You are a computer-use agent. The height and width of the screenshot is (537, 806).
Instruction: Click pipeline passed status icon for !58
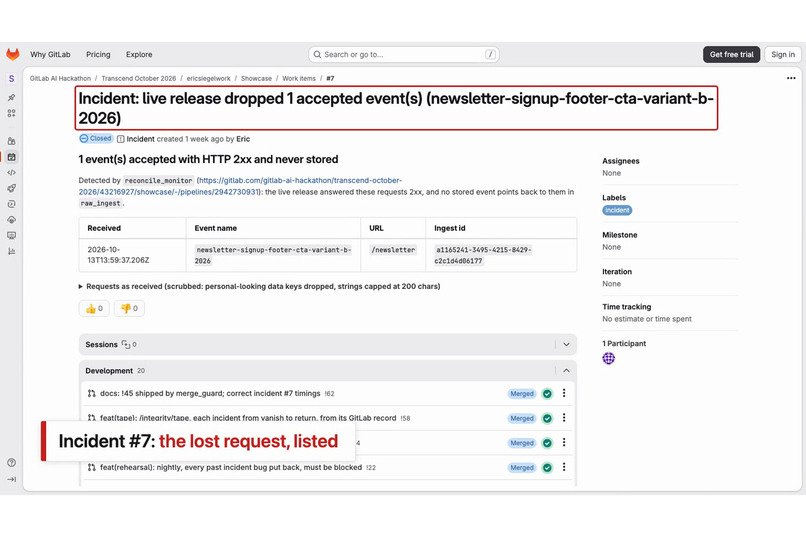[x=547, y=418]
